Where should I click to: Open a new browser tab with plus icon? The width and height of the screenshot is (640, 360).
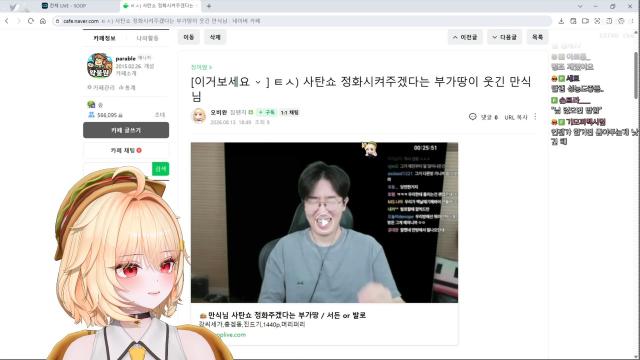pyautogui.click(x=209, y=6)
